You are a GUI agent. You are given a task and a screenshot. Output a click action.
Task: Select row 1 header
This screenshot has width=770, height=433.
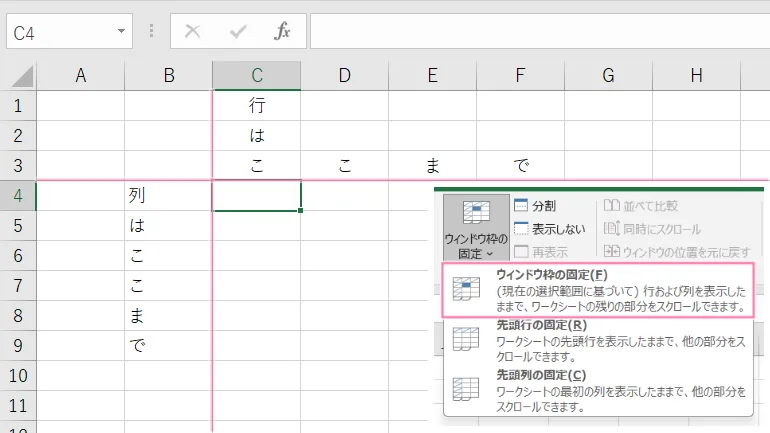tap(18, 106)
